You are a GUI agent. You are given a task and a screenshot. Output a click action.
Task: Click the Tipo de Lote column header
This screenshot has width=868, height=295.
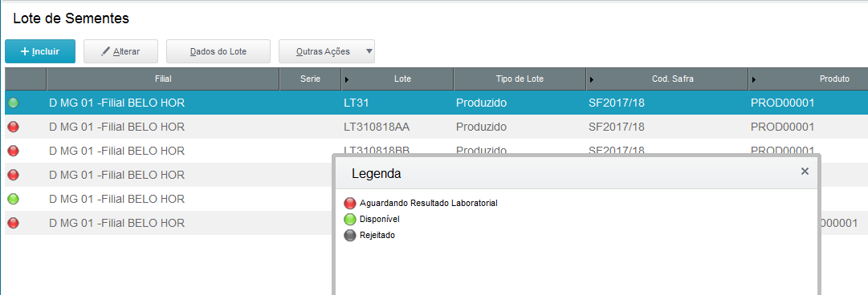tap(520, 79)
